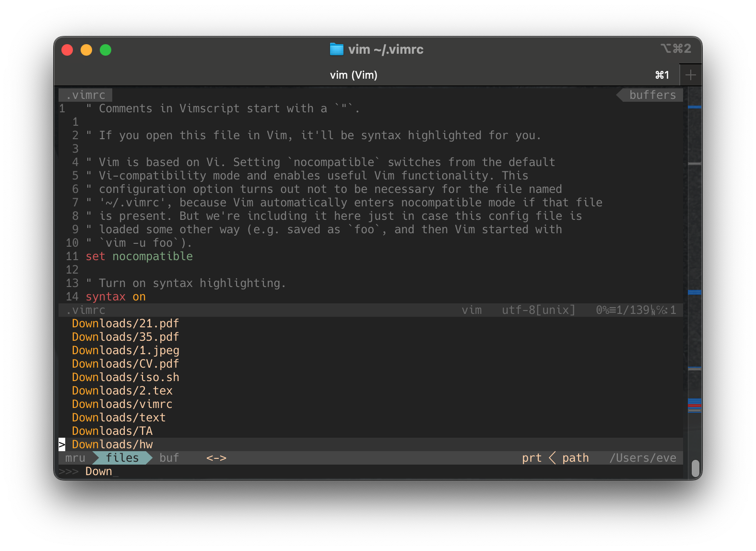Click comment line 'loaded some other way'
Screen dimensions: 756x551
pyautogui.click(x=324, y=229)
